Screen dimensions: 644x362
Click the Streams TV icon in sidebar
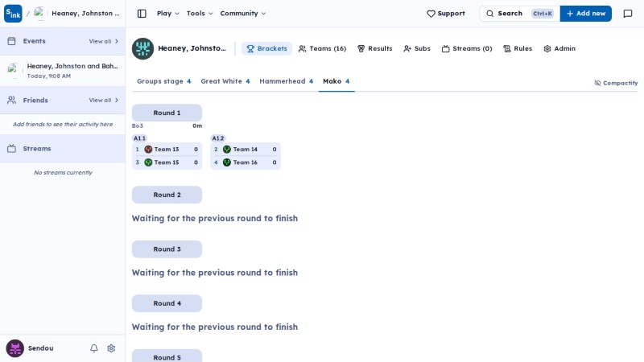click(11, 149)
